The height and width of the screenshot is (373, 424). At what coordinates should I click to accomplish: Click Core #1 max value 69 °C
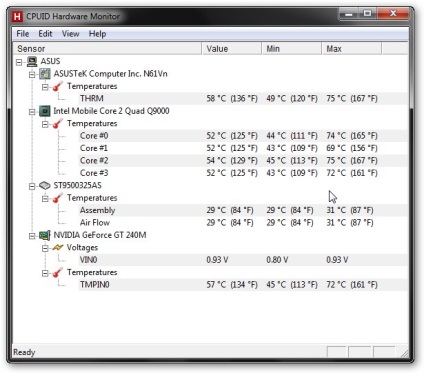click(352, 148)
